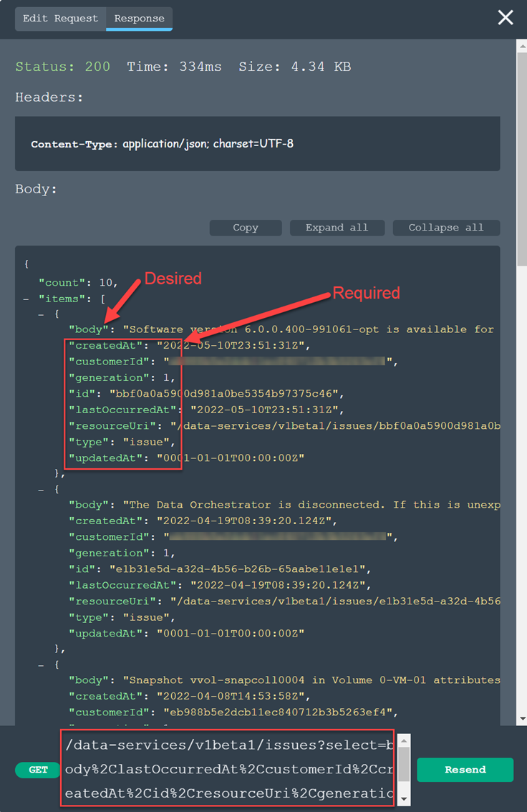Click the "Time: 334ms" text

tap(175, 67)
